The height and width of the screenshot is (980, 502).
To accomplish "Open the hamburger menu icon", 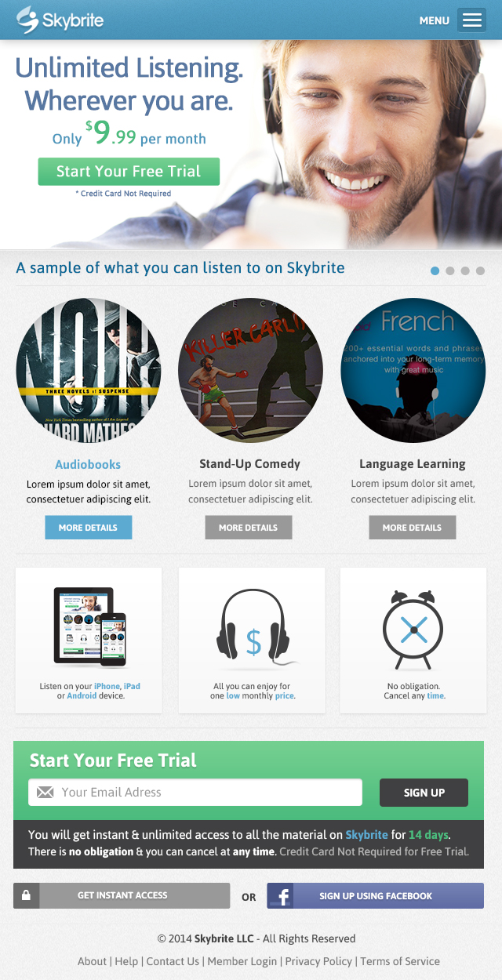I will point(471,20).
